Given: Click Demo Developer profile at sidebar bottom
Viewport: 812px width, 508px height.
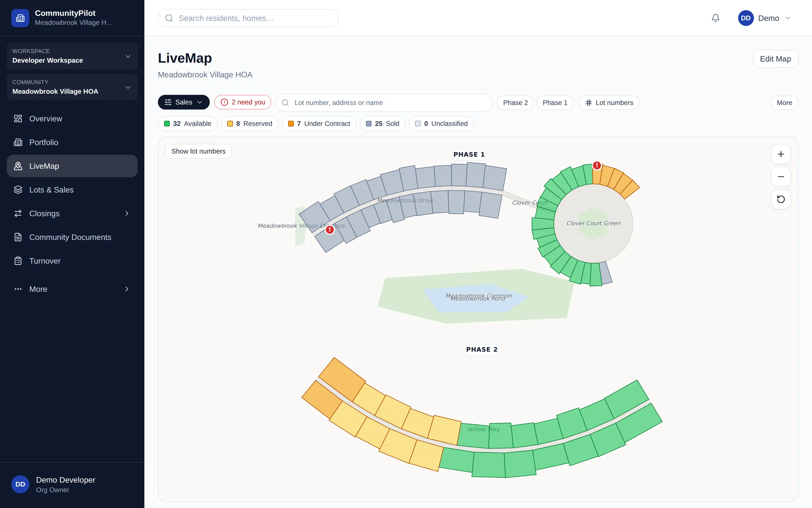Looking at the screenshot, I should 72,484.
